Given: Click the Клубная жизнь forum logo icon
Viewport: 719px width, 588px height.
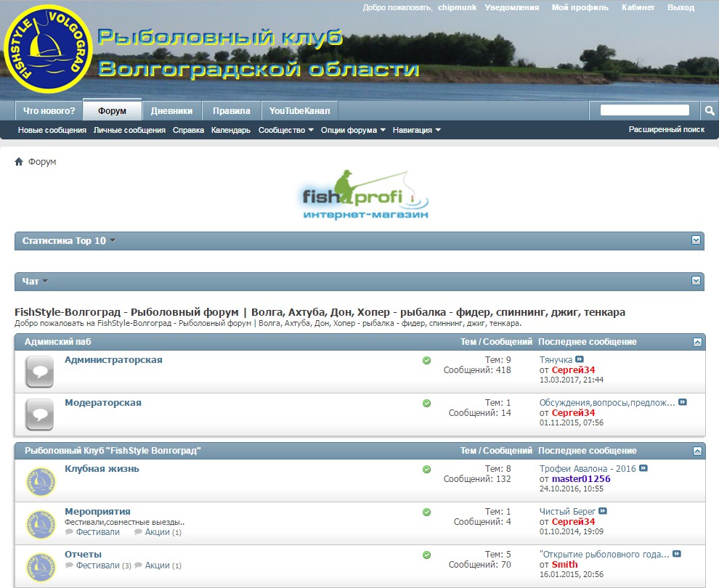Looking at the screenshot, I should point(41,482).
